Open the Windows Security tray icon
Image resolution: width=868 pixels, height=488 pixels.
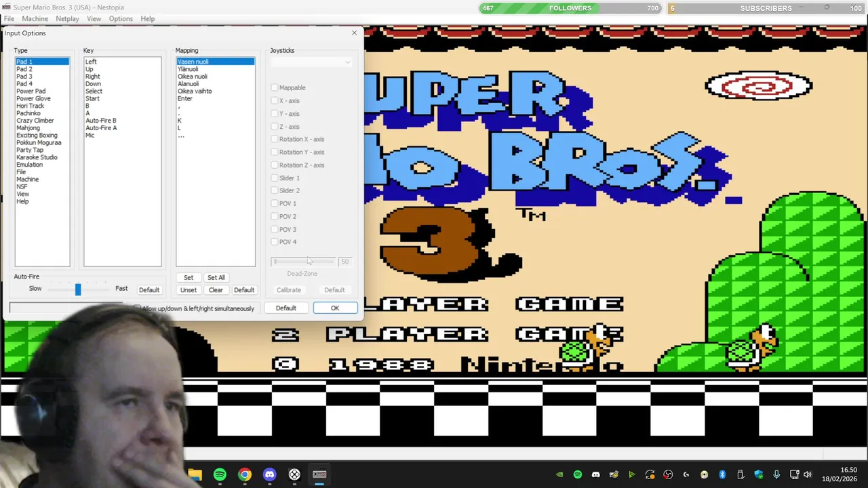(759, 474)
